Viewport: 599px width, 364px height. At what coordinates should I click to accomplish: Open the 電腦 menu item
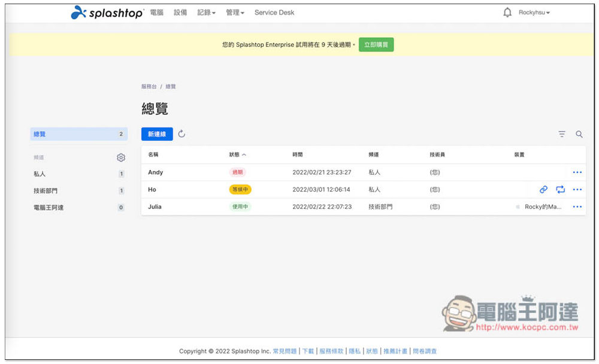click(156, 13)
